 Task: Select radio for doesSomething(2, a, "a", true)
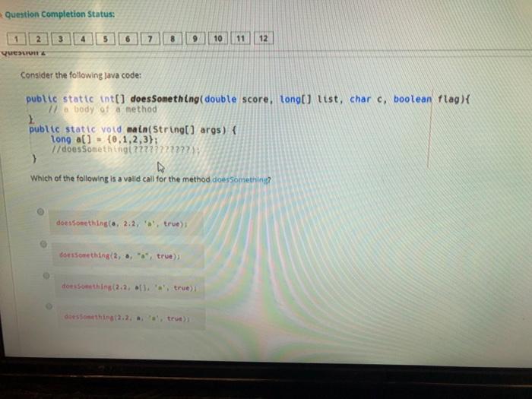click(43, 244)
